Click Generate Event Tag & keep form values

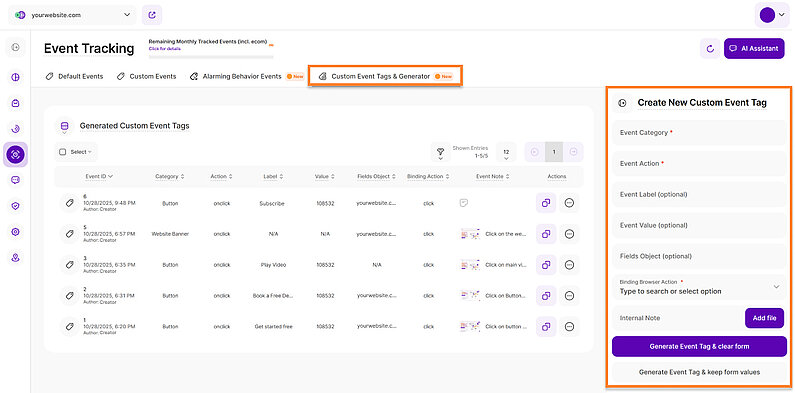pos(699,372)
